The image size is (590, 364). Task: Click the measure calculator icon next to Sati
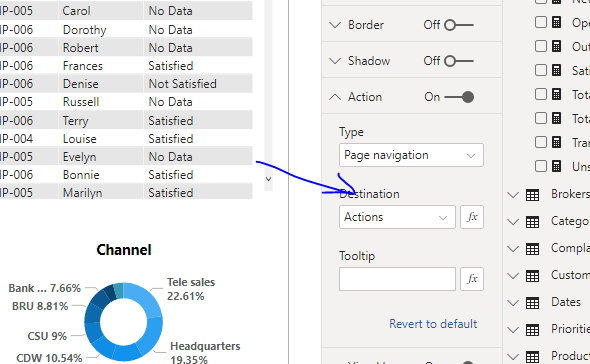[557, 70]
